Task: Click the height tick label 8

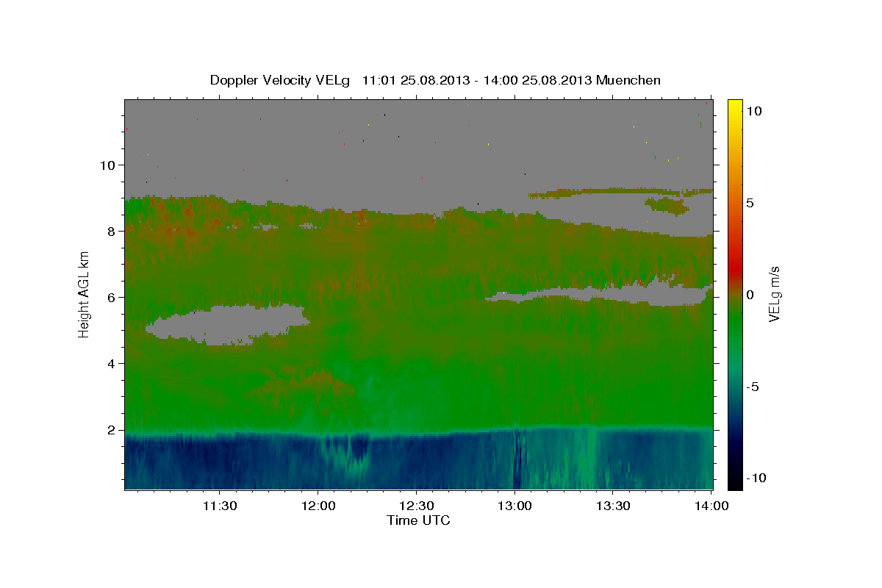Action: click(x=112, y=231)
